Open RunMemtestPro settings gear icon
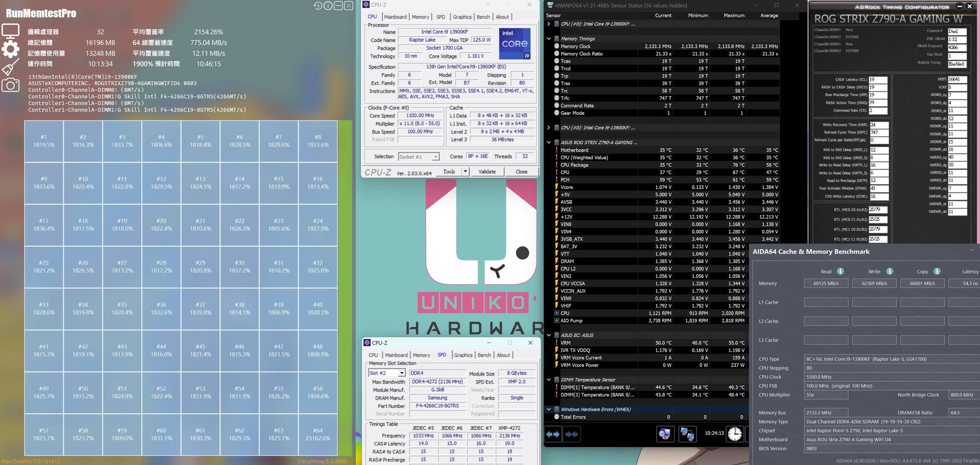 pyautogui.click(x=10, y=49)
